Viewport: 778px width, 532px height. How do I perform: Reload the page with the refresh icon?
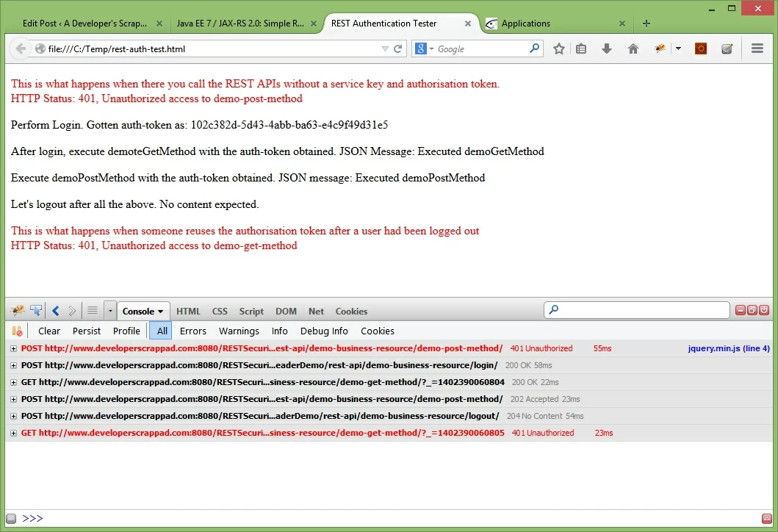pos(398,48)
